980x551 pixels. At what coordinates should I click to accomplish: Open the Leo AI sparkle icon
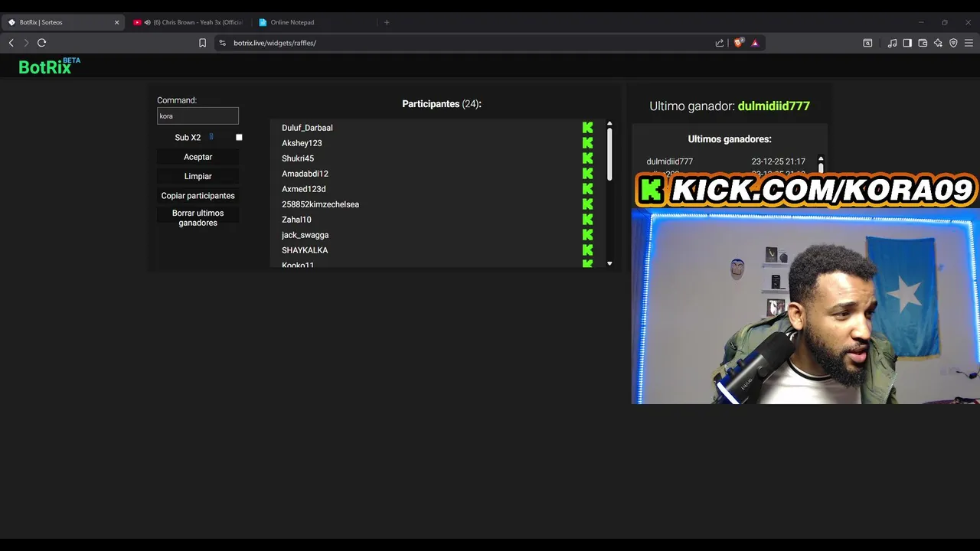(x=938, y=43)
